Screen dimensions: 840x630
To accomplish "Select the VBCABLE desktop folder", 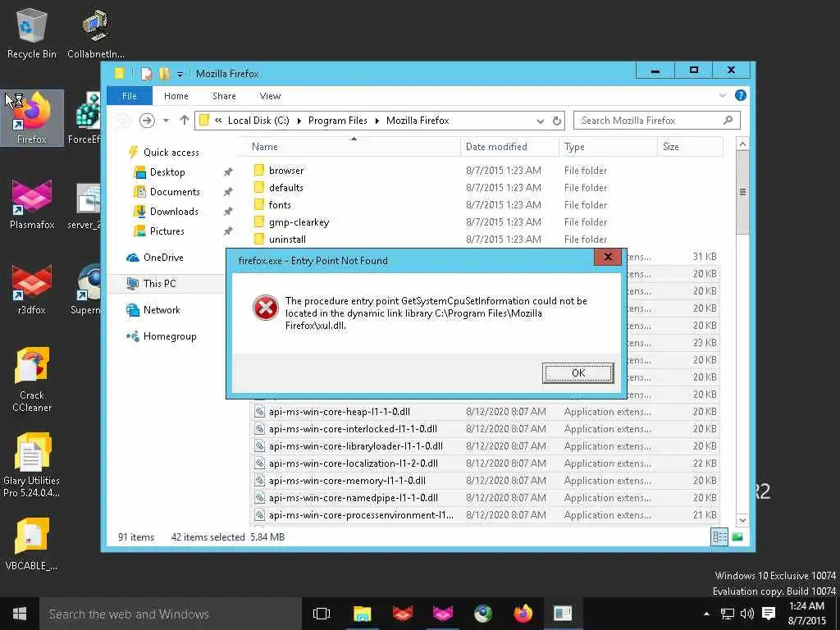I will (32, 544).
